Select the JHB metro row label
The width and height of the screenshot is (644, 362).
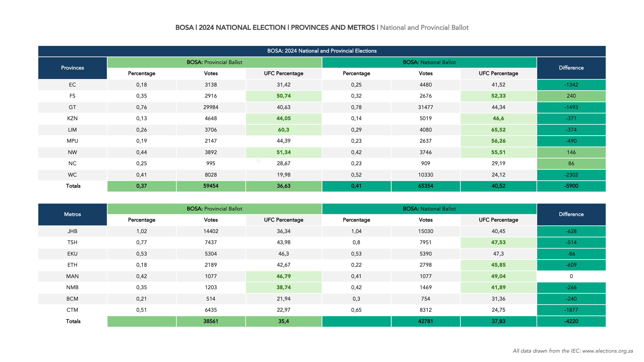tap(72, 231)
